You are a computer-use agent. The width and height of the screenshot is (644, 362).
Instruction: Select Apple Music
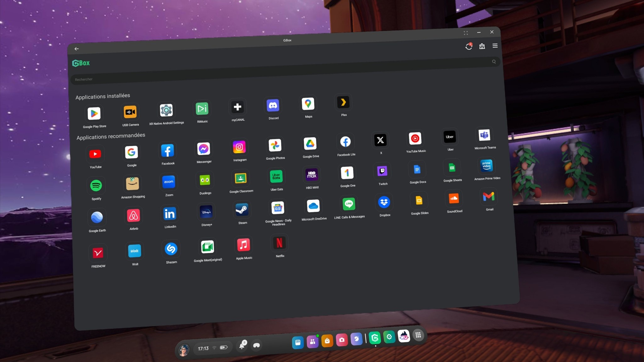243,245
